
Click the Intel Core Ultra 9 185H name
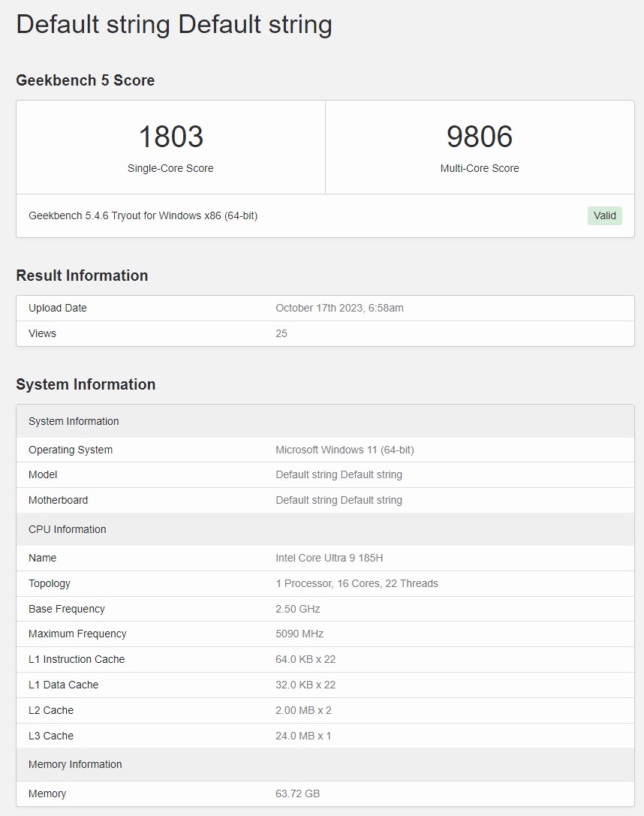pyautogui.click(x=330, y=558)
